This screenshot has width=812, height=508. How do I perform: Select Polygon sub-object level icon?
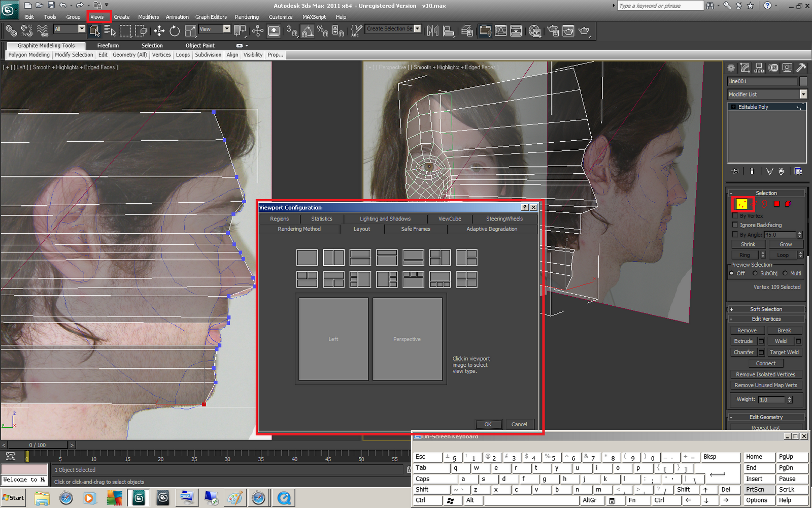[x=776, y=204]
